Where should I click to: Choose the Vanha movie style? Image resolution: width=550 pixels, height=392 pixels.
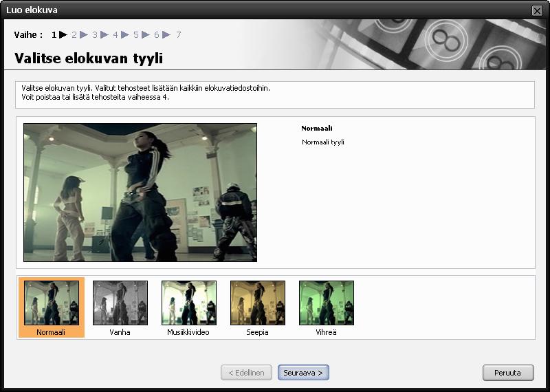pyautogui.click(x=120, y=303)
